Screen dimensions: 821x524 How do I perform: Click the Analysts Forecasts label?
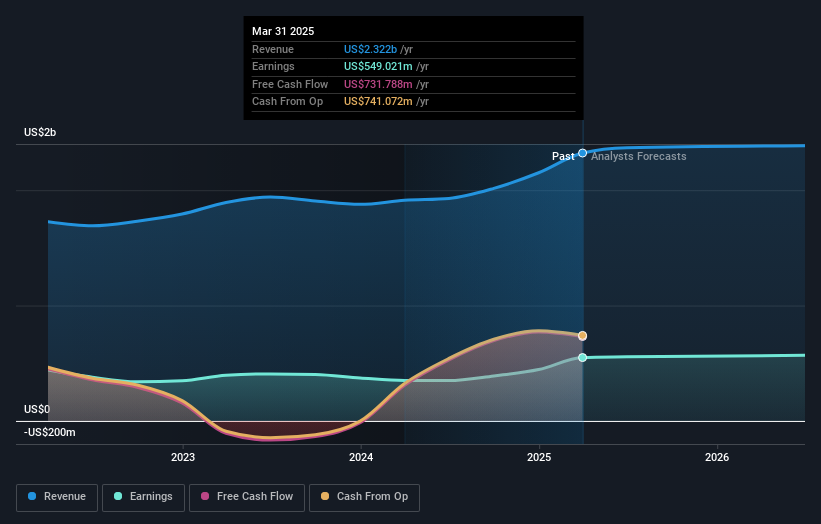(638, 156)
